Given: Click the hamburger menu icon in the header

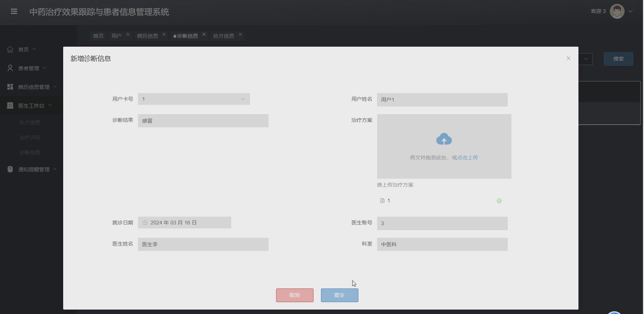Looking at the screenshot, I should tap(14, 11).
